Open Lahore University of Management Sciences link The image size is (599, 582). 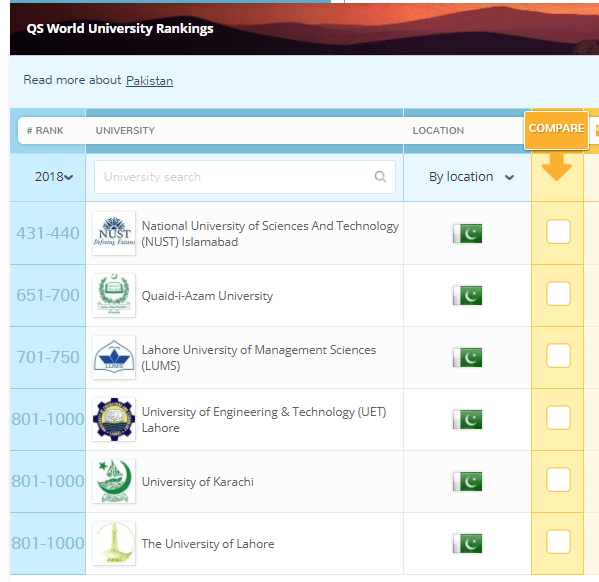point(259,358)
